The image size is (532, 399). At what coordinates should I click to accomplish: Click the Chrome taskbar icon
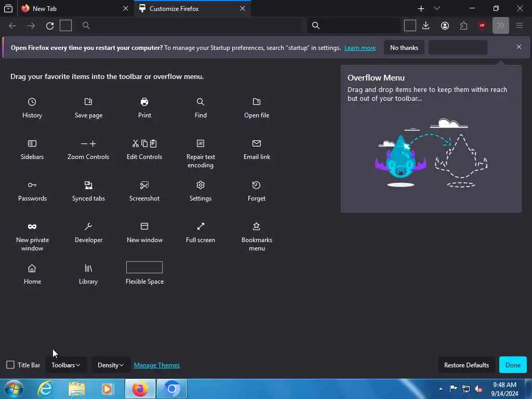click(x=171, y=389)
